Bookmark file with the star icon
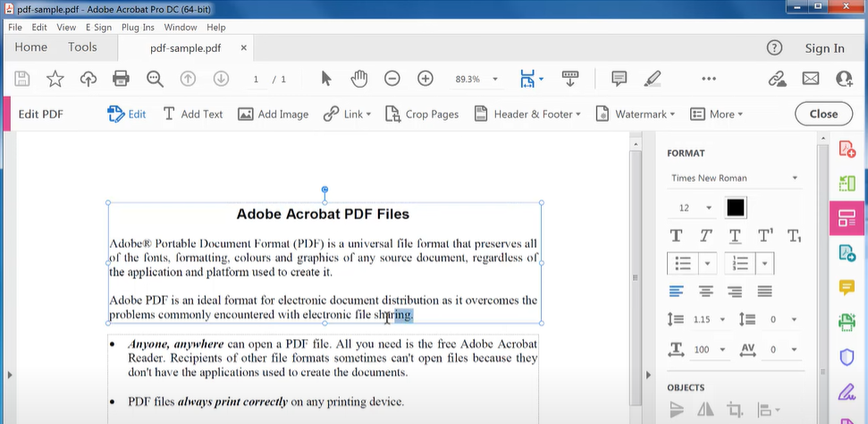The height and width of the screenshot is (424, 868). pos(55,79)
